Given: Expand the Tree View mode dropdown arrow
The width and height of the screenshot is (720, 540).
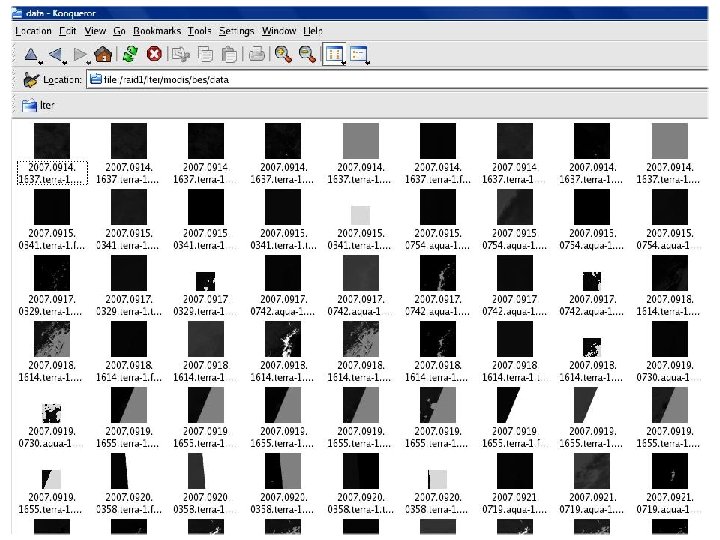Looking at the screenshot, I should click(x=367, y=62).
